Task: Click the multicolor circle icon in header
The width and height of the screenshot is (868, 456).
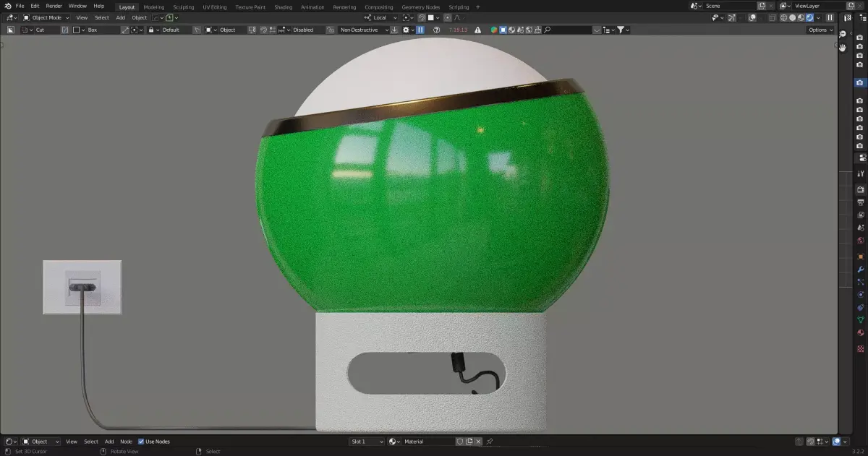Action: click(494, 30)
